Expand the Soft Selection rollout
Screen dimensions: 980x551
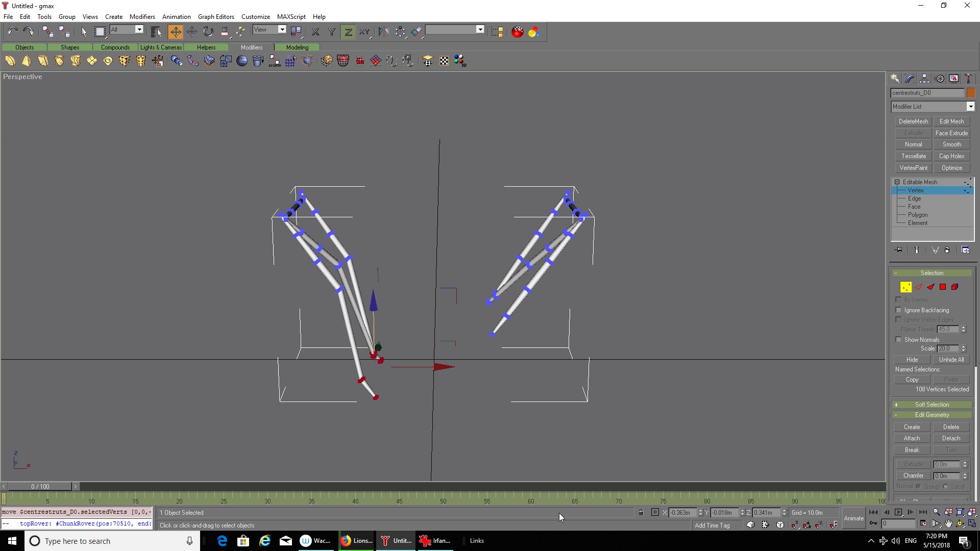coord(932,405)
